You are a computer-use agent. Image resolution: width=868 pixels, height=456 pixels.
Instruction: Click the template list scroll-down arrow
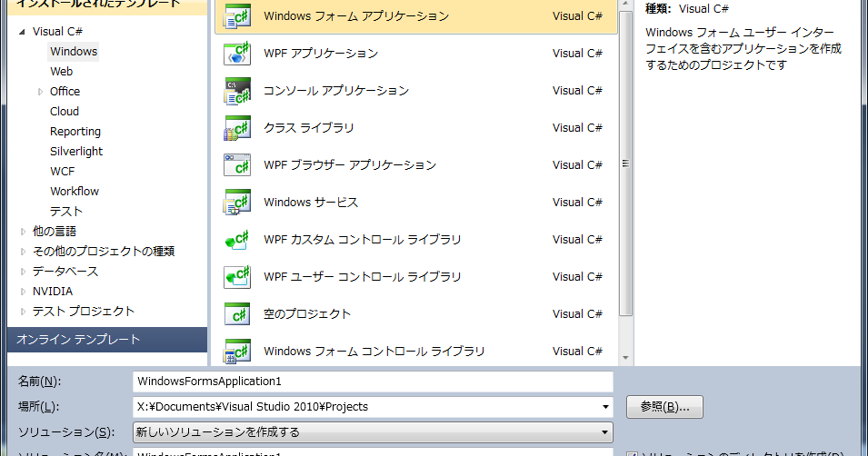click(625, 358)
